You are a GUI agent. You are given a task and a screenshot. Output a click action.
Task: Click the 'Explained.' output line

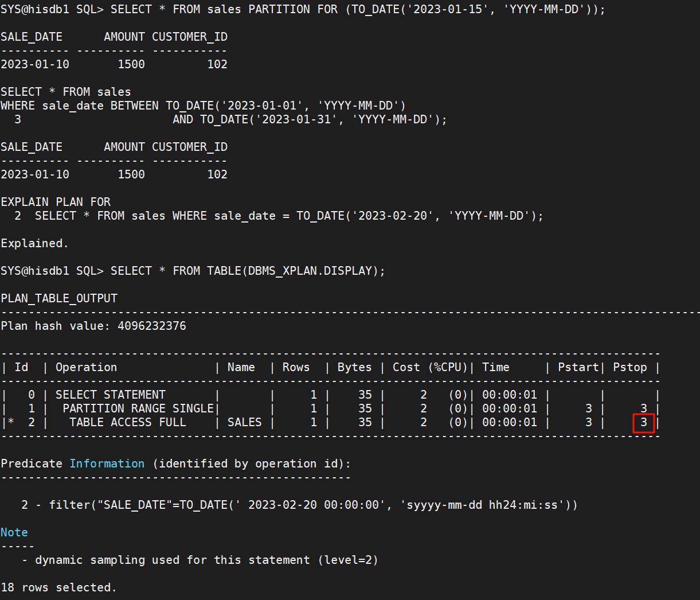pos(34,243)
